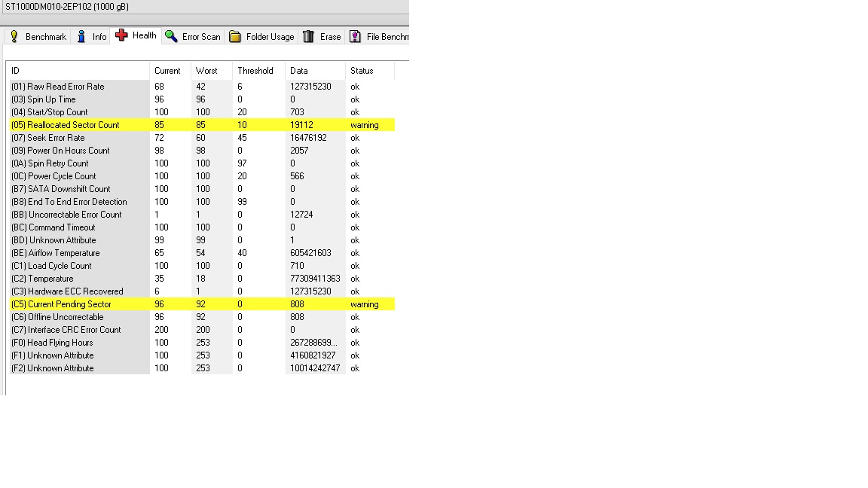Click the warning status for Current Pending Sector
868x488 pixels.
click(364, 304)
